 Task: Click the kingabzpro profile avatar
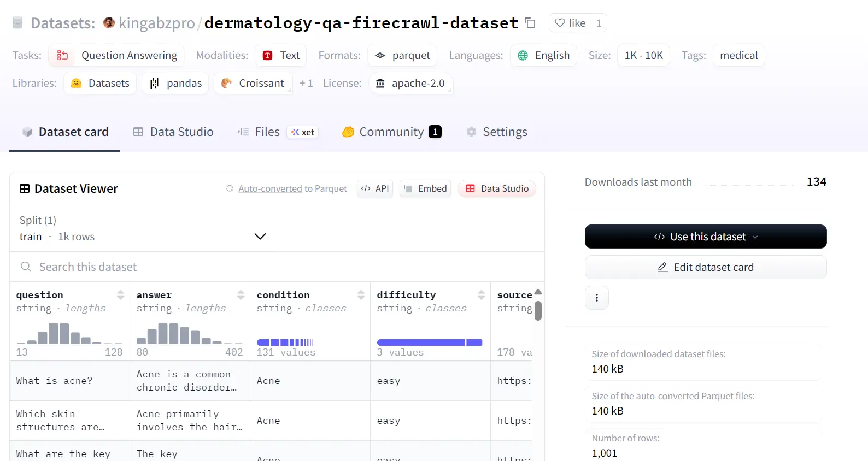tap(109, 22)
